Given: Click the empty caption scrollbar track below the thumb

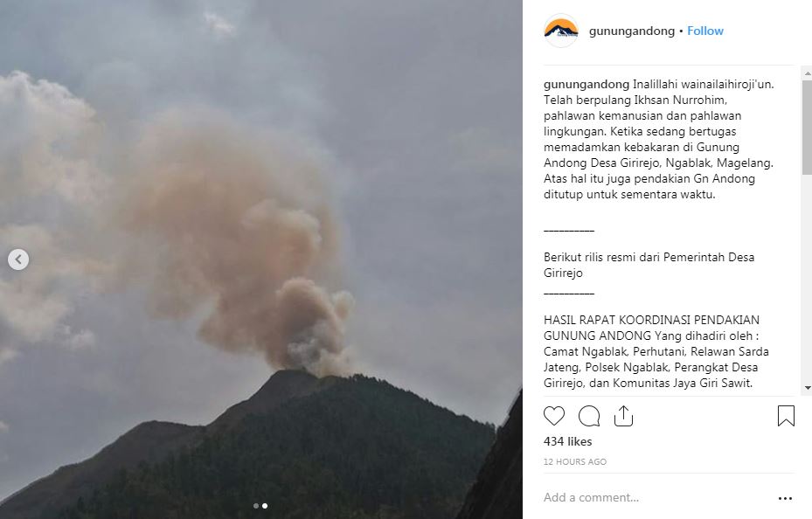Looking at the screenshot, I should [808, 278].
